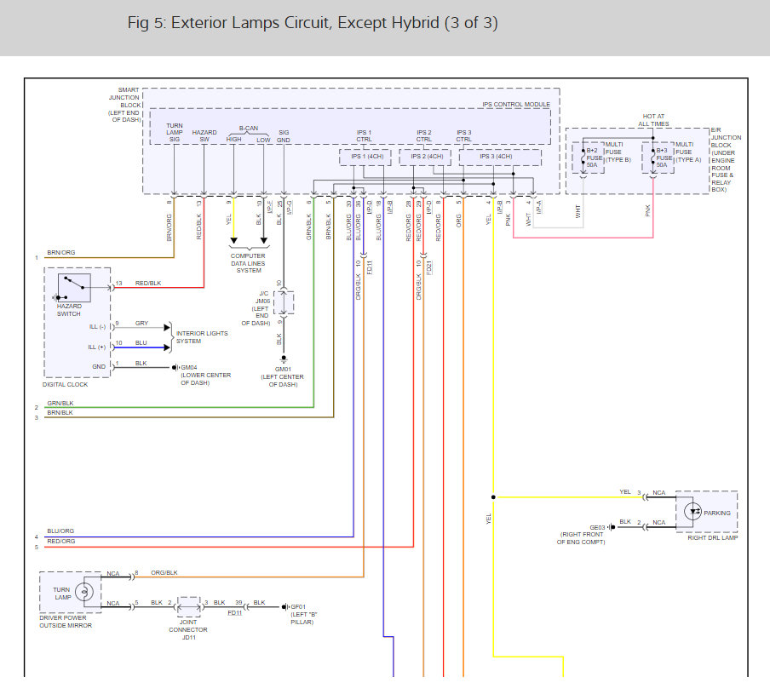770x700 pixels.
Task: Click the 'RED/BLK' label beside hazard switch pin 13
Action: pyautogui.click(x=148, y=284)
